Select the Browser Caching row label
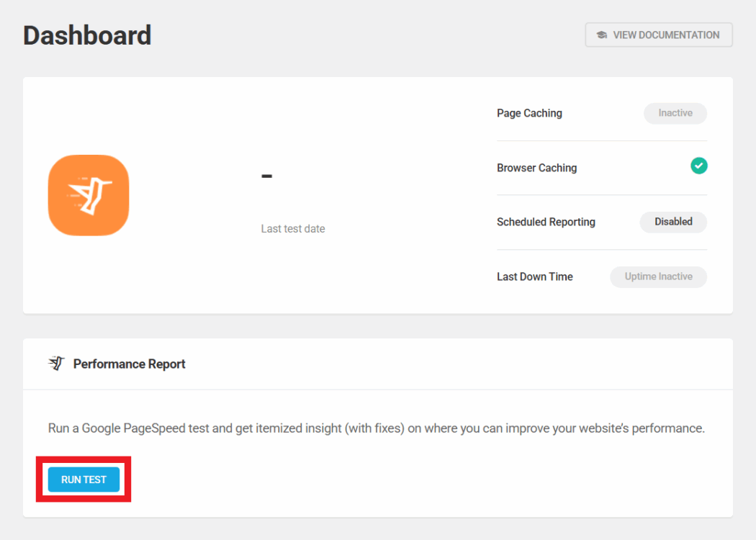The width and height of the screenshot is (756, 540). pyautogui.click(x=536, y=168)
